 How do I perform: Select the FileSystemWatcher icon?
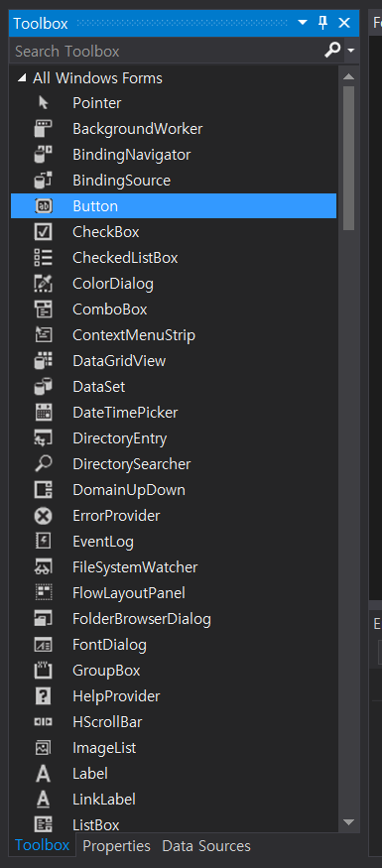click(x=44, y=567)
